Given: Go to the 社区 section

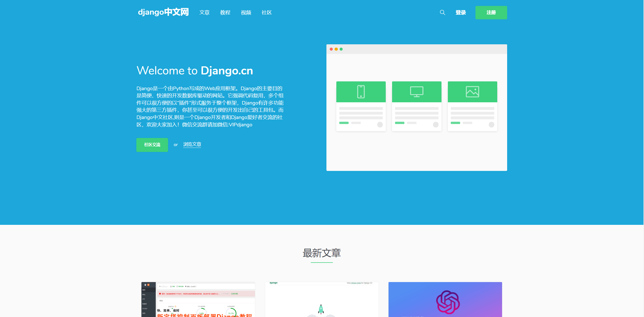Looking at the screenshot, I should pyautogui.click(x=267, y=12).
